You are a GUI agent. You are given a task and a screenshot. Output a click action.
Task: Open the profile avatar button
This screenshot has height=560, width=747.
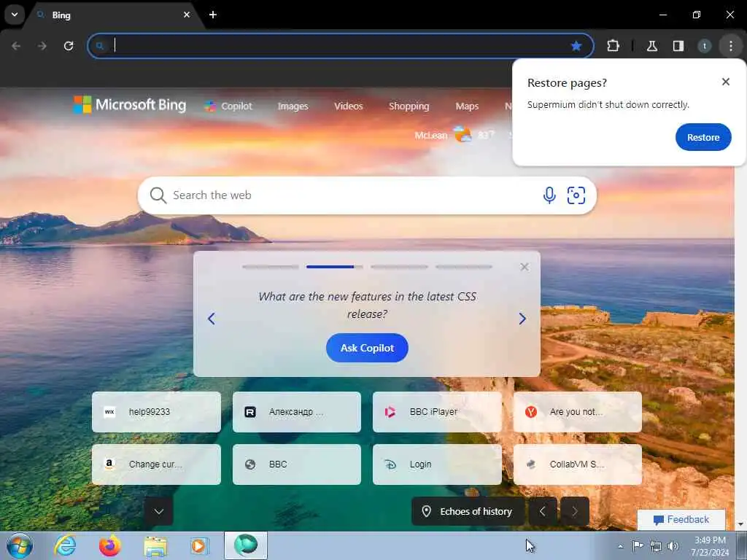[705, 46]
